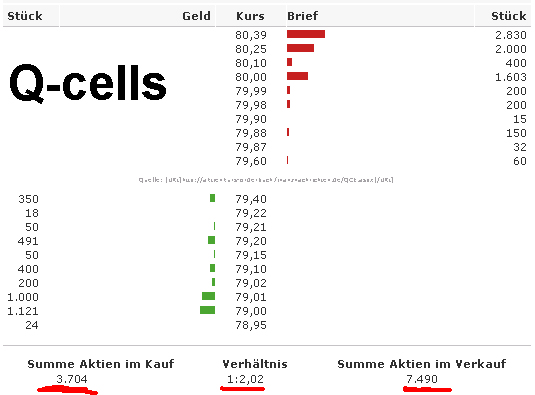
Task: Click the Brief column header
Action: click(302, 16)
